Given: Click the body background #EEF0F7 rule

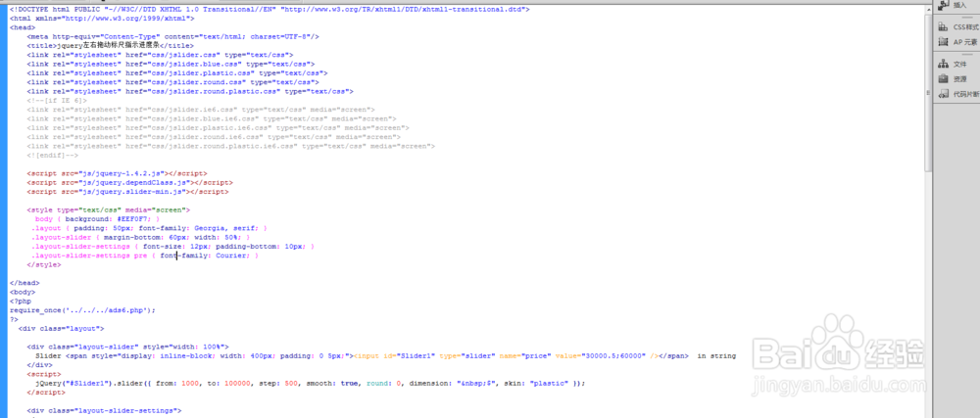Looking at the screenshot, I should pos(97,219).
